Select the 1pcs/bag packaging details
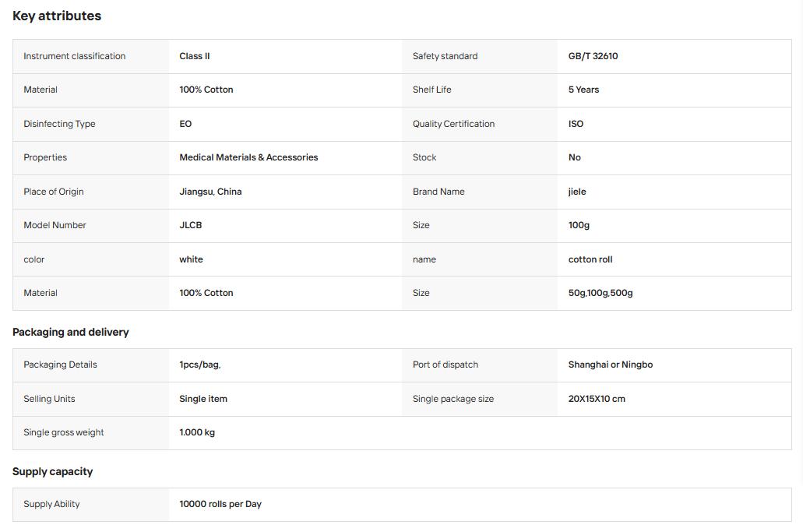Screen dimensions: 803x532 click(x=199, y=365)
